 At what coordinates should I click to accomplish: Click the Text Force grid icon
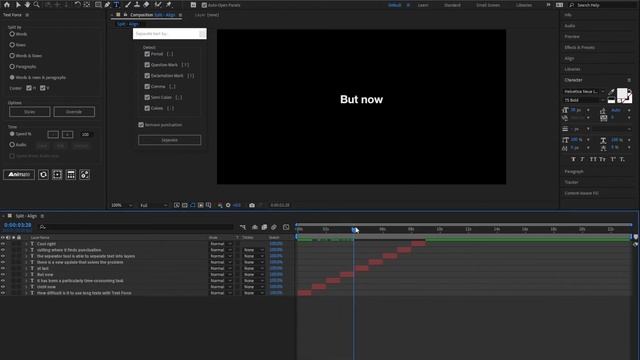71,175
